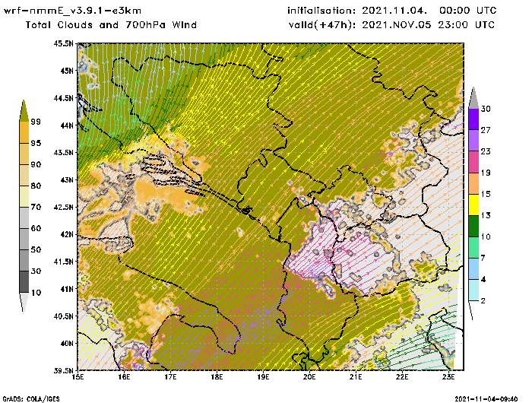Click the '30' value on wind speed legend
532x403 pixels.
click(x=486, y=109)
